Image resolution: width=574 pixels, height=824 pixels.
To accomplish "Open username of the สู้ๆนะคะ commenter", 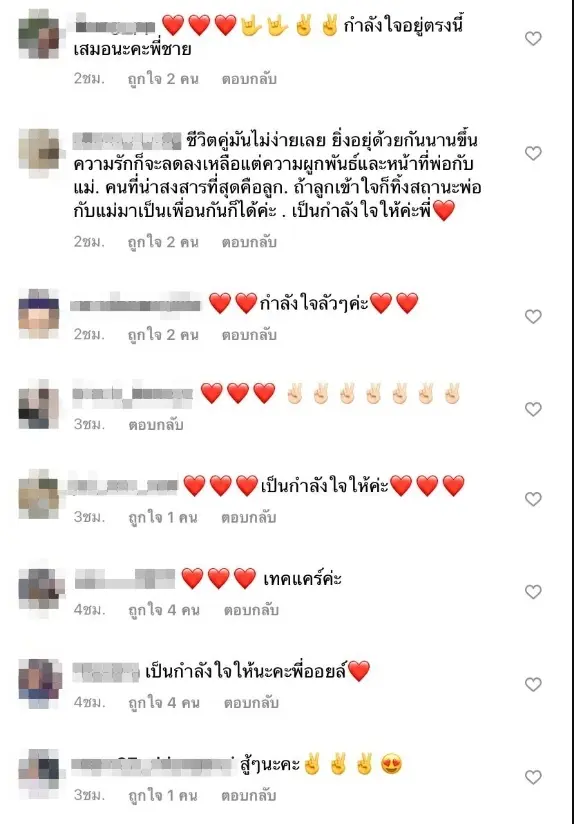I will click(152, 765).
